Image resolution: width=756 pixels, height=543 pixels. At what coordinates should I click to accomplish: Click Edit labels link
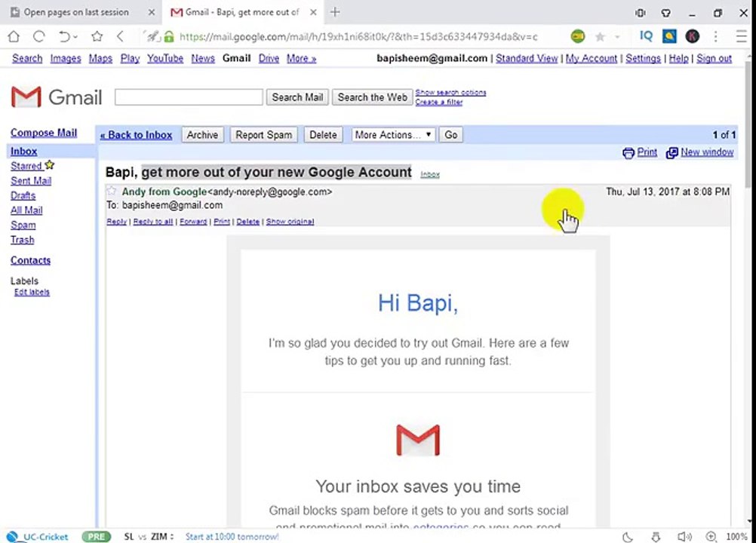[32, 292]
